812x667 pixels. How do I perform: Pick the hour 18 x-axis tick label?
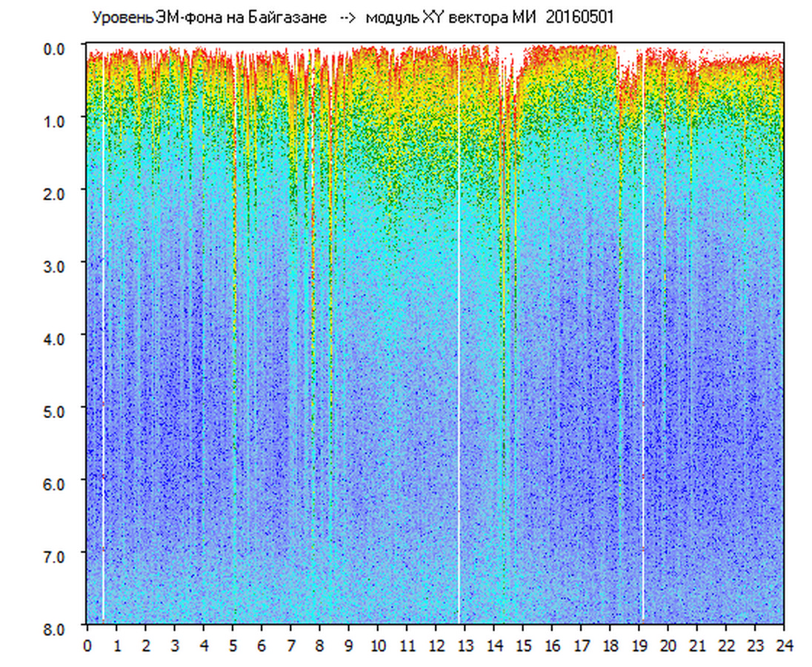[610, 646]
